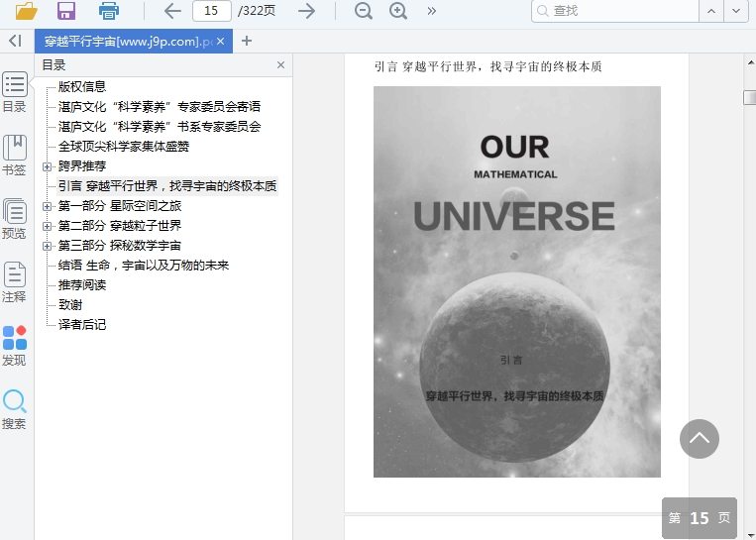The height and width of the screenshot is (540, 756).
Task: Save the document with the floppy icon
Action: [x=66, y=11]
